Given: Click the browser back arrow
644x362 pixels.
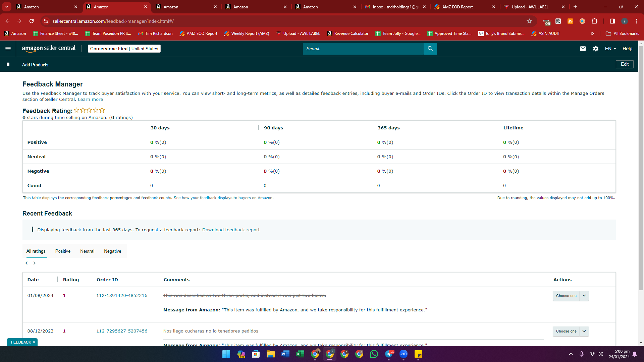Looking at the screenshot, I should [x=7, y=21].
